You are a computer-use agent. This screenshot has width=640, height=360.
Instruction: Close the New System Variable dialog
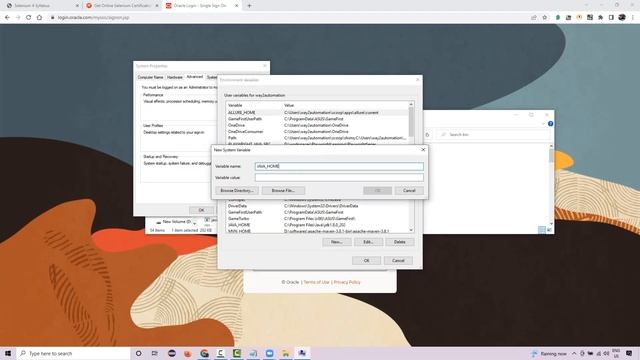(x=423, y=150)
